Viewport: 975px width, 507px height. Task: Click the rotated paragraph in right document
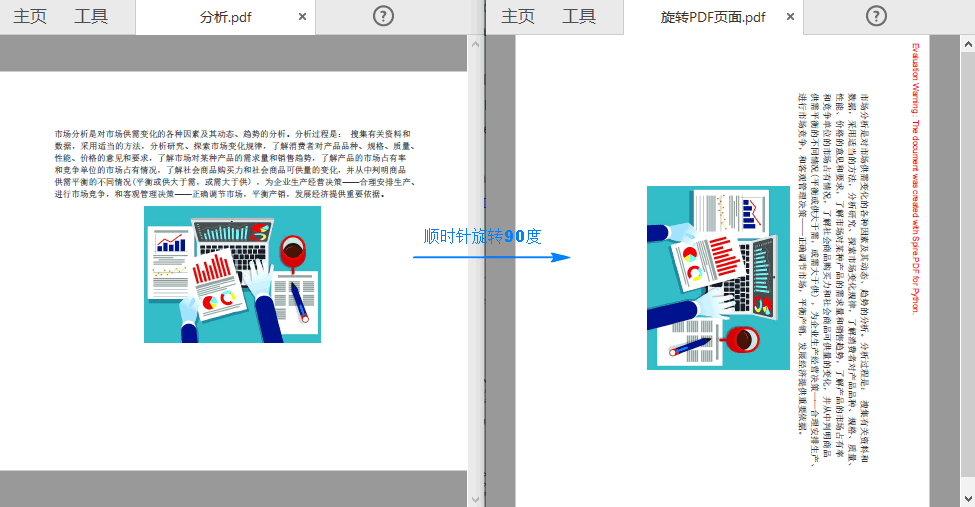click(833, 279)
